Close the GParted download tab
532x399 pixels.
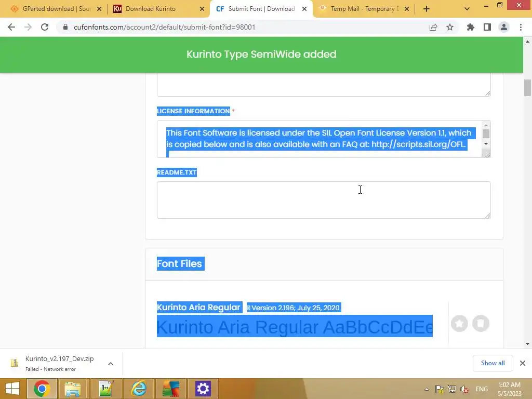pyautogui.click(x=99, y=9)
